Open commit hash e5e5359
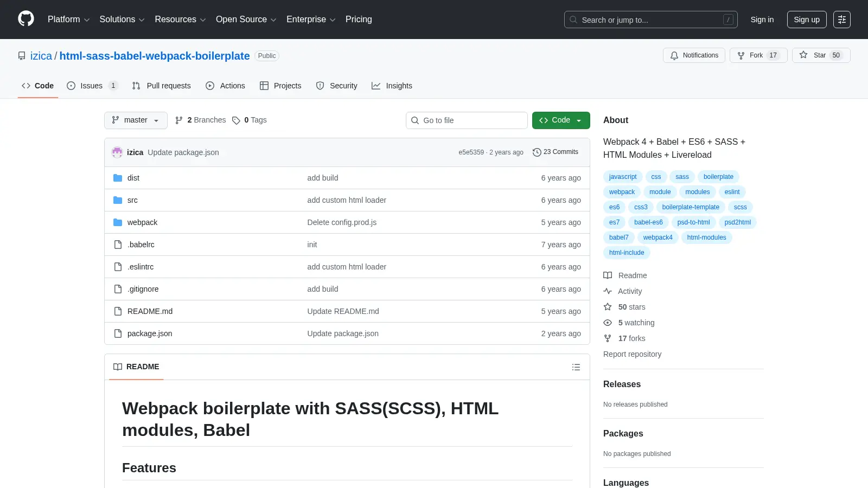868x488 pixels. (471, 152)
